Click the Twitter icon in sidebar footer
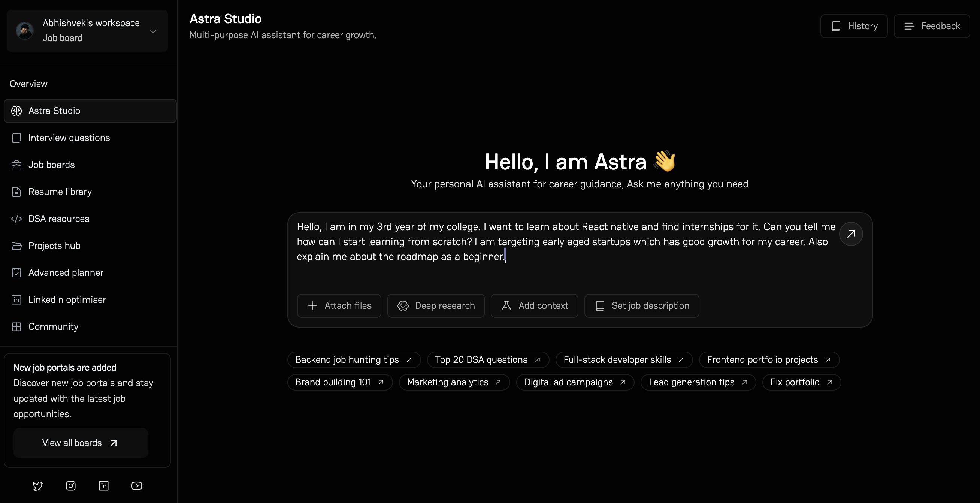 point(38,486)
